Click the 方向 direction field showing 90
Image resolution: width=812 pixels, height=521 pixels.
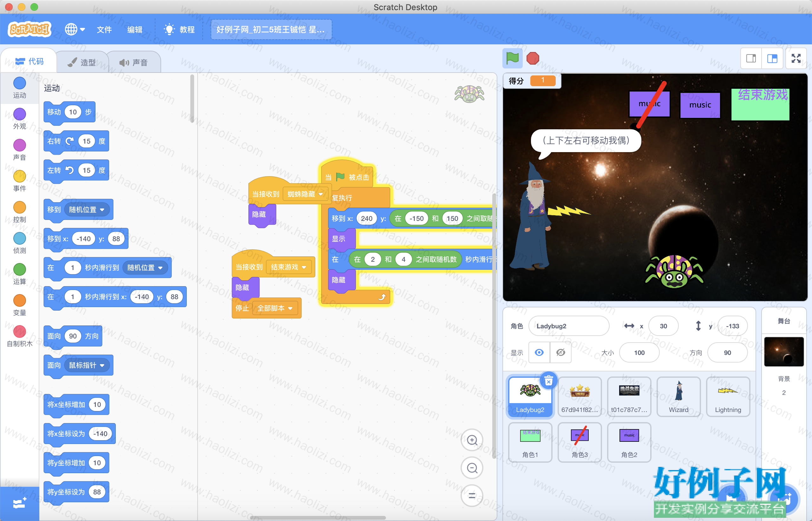coord(727,352)
